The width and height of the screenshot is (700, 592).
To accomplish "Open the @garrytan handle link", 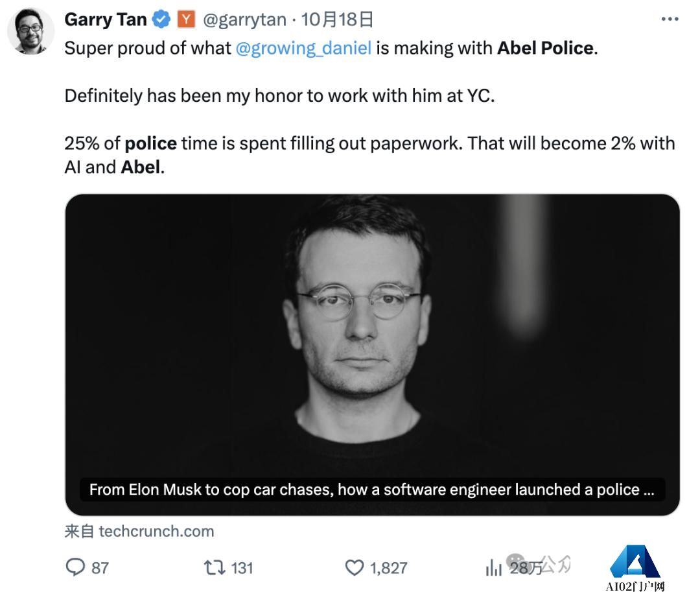I will (244, 19).
